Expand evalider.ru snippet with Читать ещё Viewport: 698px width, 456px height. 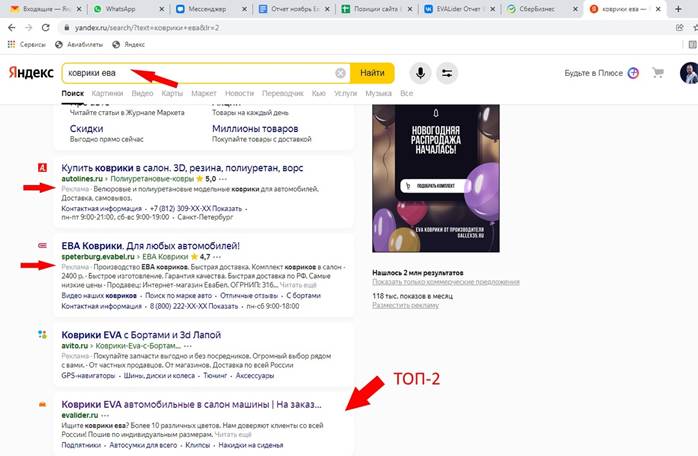(233, 434)
